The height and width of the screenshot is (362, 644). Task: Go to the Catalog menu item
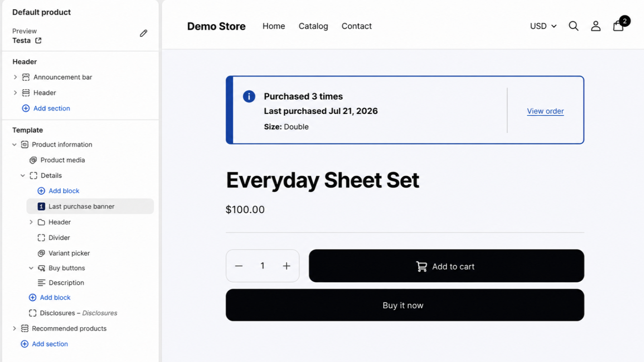point(313,26)
